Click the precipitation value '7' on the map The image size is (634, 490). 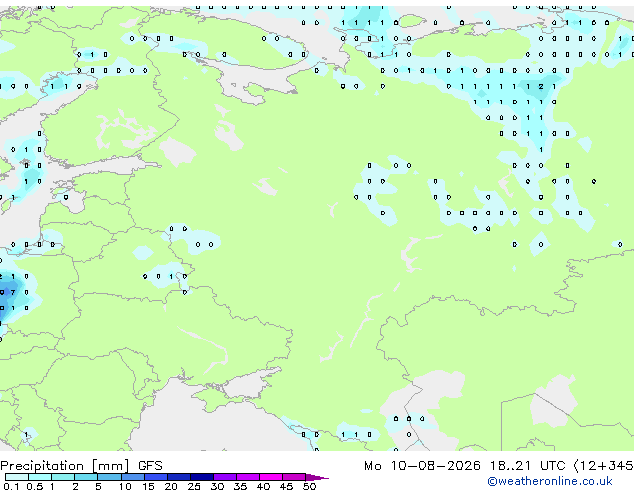point(13,292)
